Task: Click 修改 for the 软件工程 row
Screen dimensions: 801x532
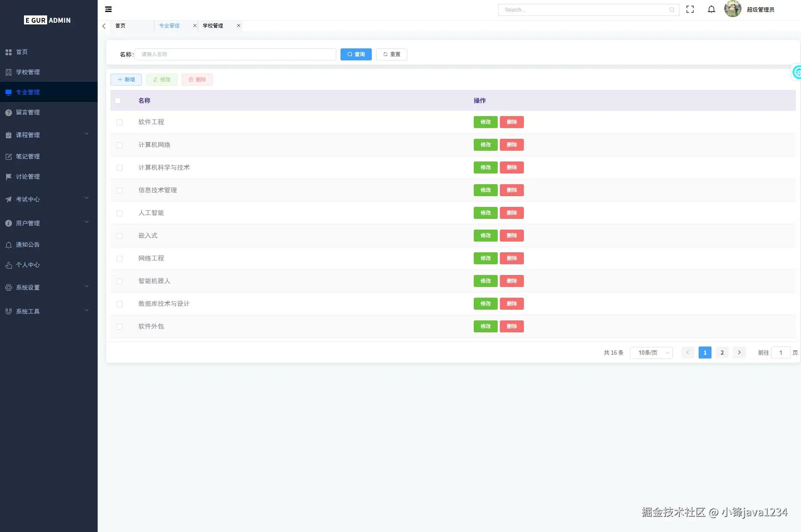Action: click(486, 122)
